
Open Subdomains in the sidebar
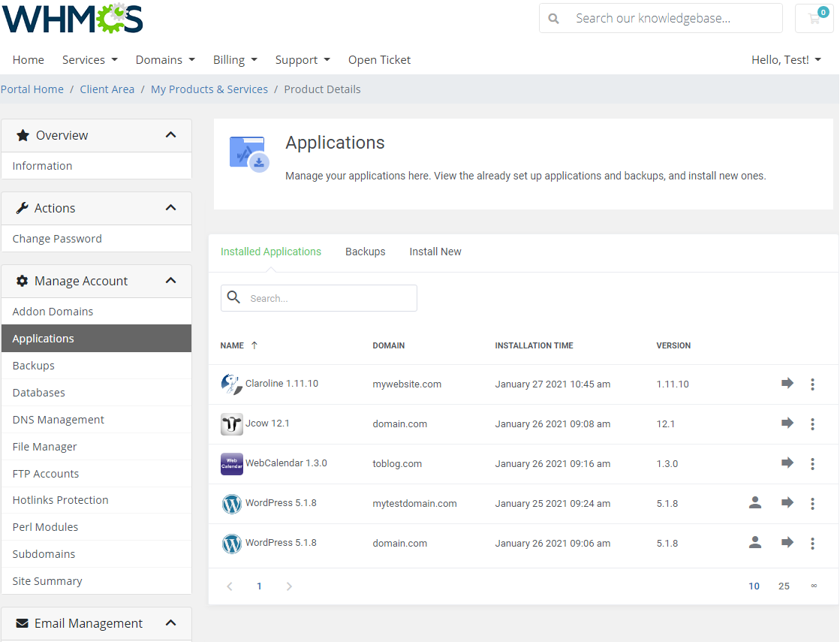pyautogui.click(x=96, y=554)
